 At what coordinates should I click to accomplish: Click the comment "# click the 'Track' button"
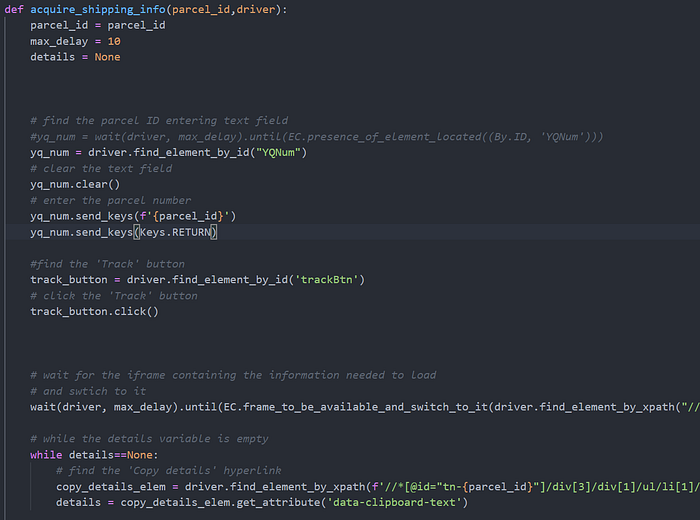114,296
